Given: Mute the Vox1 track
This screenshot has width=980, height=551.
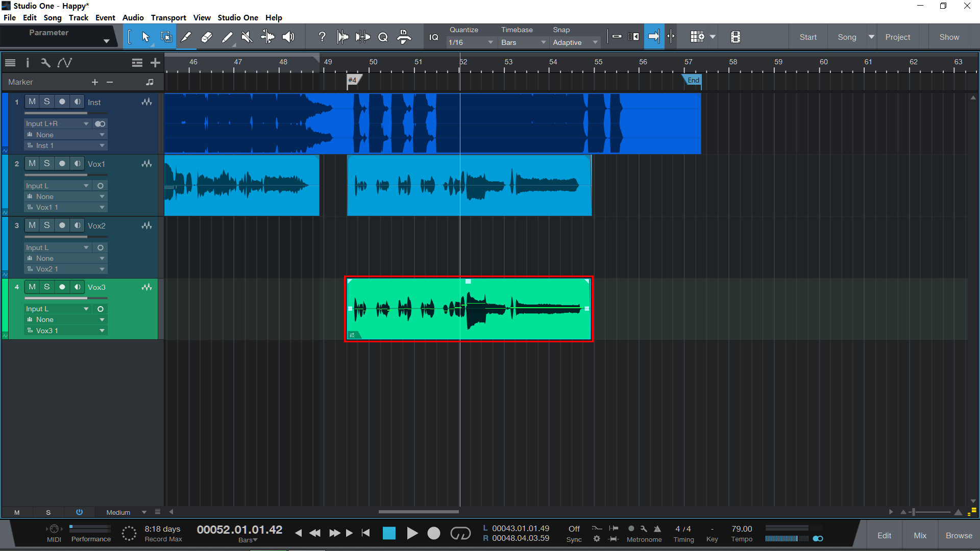Looking at the screenshot, I should (32, 163).
